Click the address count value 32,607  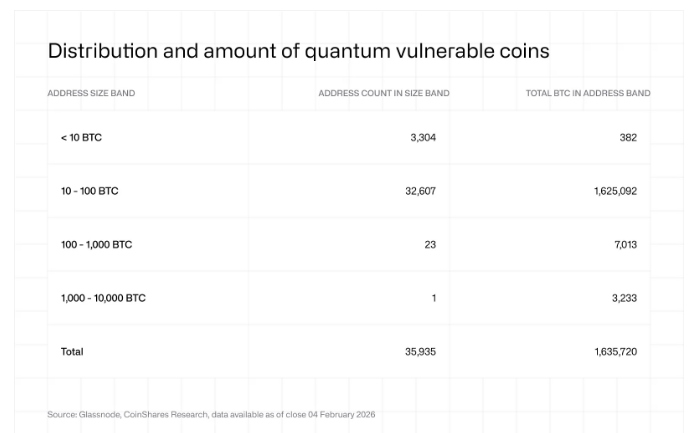pyautogui.click(x=420, y=191)
